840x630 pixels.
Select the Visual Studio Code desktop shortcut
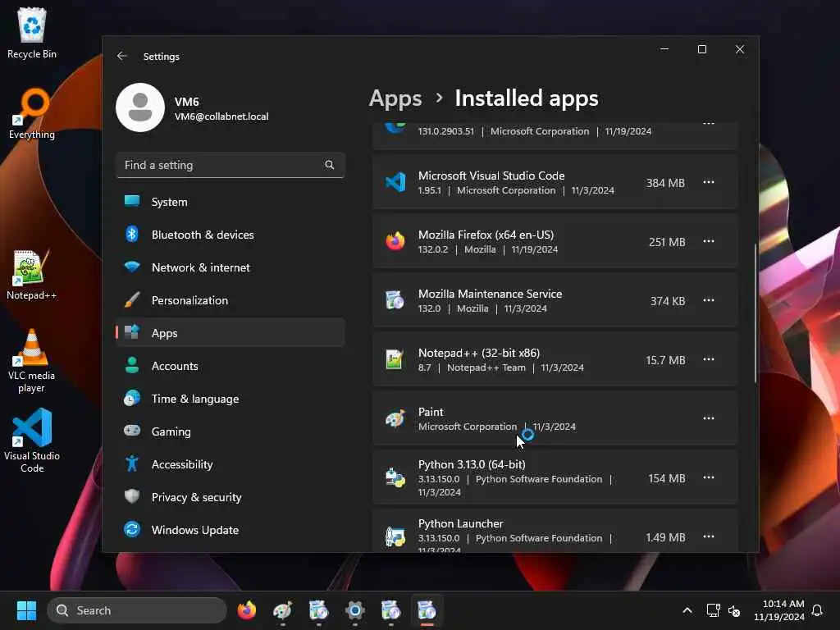point(32,441)
